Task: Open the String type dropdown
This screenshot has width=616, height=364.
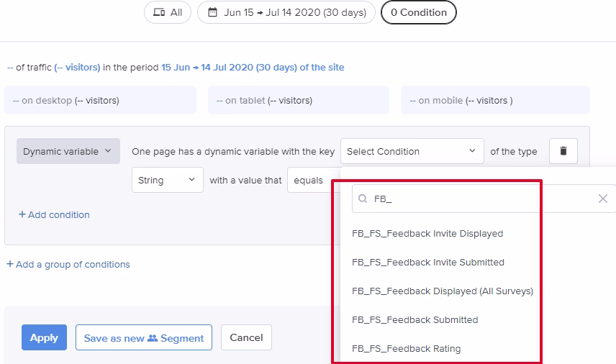Action: [168, 180]
